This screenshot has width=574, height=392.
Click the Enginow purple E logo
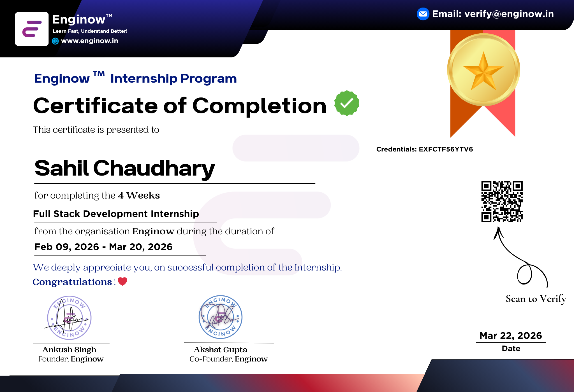point(32,29)
